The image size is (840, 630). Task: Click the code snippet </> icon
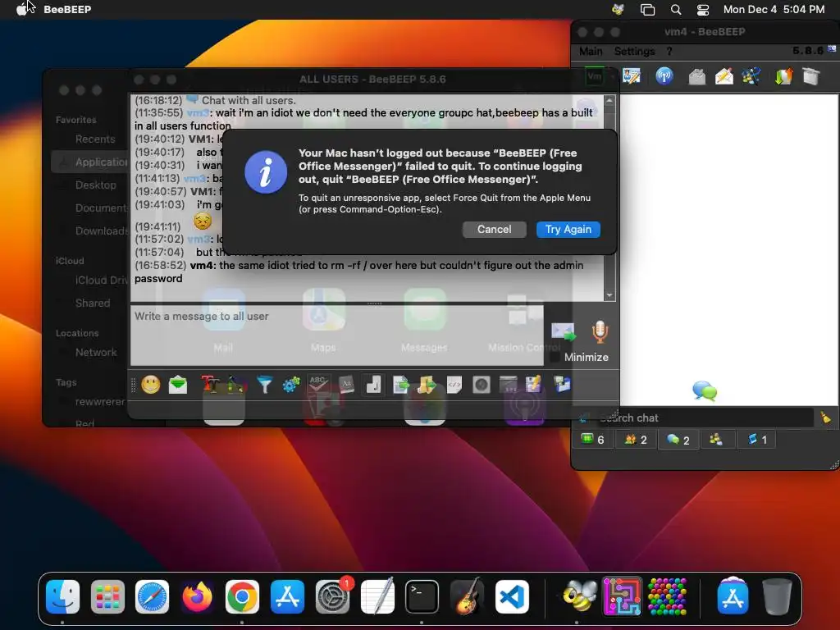point(454,384)
